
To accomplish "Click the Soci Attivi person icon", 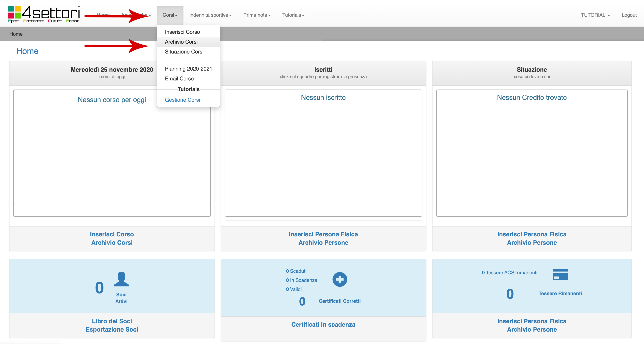I will pos(121,279).
